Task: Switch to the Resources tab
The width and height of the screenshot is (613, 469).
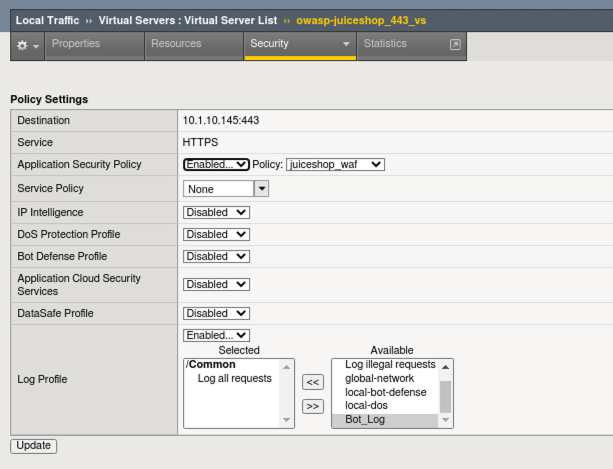Action: [x=194, y=46]
